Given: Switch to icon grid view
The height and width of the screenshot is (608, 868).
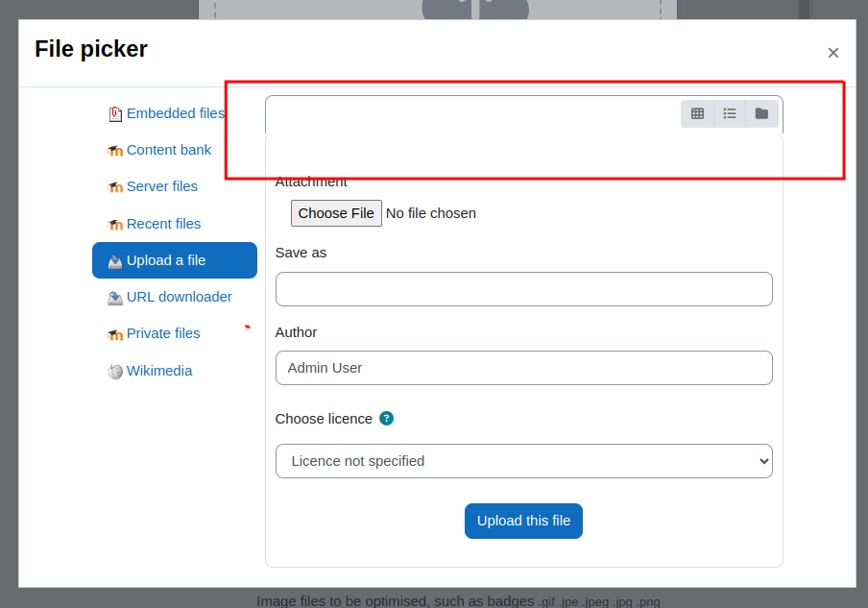Looking at the screenshot, I should click(697, 113).
